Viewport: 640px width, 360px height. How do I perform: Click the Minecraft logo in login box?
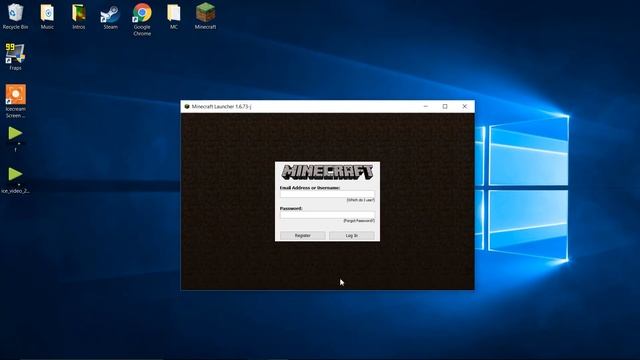click(327, 172)
